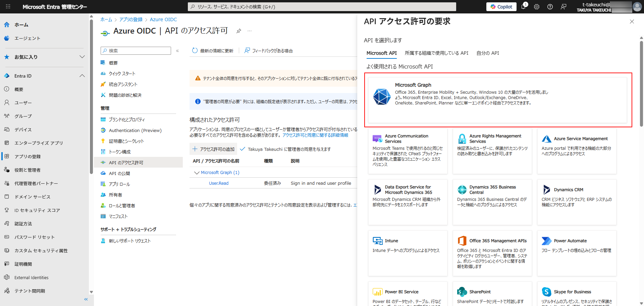Select Office 365 Management APIs card
The image size is (644, 306).
pyautogui.click(x=492, y=253)
